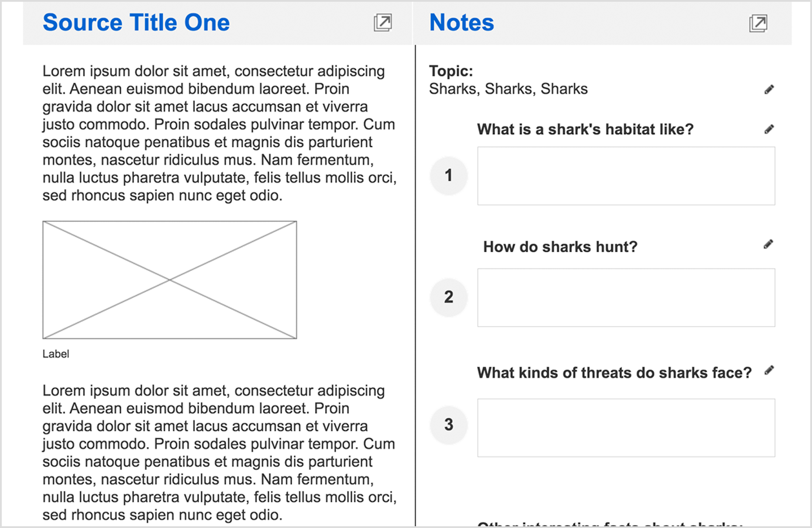Image resolution: width=812 pixels, height=528 pixels.
Task: Select the number 3 circle badge
Action: [x=448, y=424]
